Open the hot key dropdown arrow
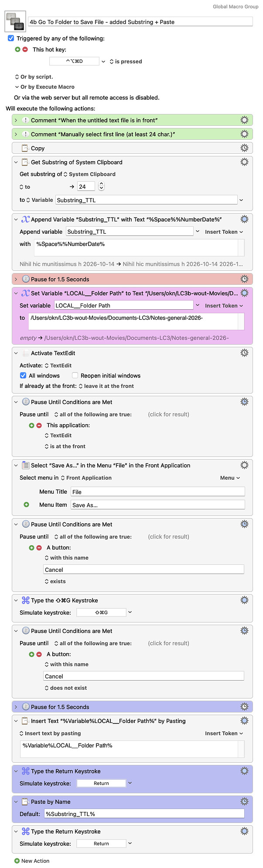The height and width of the screenshot is (868, 263). click(x=103, y=62)
